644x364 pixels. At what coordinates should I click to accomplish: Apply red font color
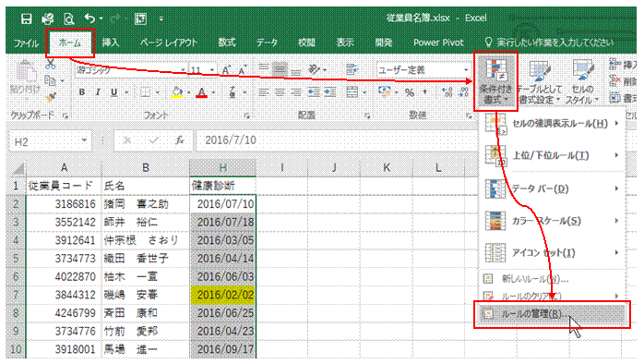[x=201, y=92]
